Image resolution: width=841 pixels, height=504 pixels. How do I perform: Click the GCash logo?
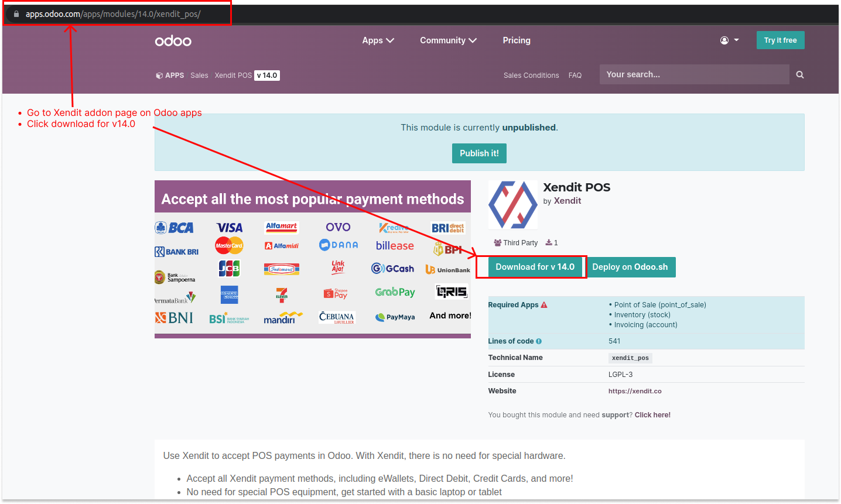392,269
